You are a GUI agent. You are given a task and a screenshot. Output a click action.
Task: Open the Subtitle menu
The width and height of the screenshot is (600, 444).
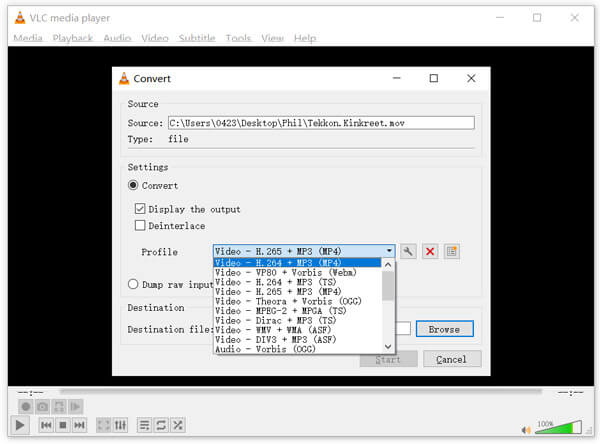(x=197, y=38)
